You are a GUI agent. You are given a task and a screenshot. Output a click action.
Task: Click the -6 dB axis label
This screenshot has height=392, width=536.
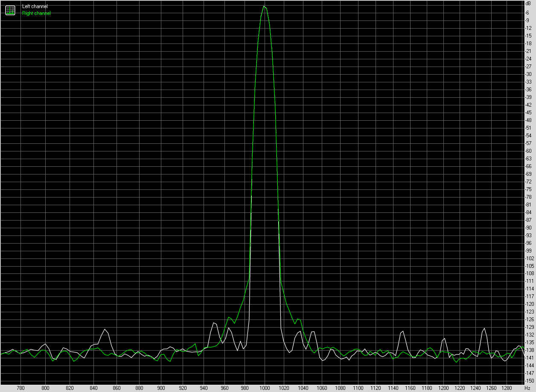527,12
